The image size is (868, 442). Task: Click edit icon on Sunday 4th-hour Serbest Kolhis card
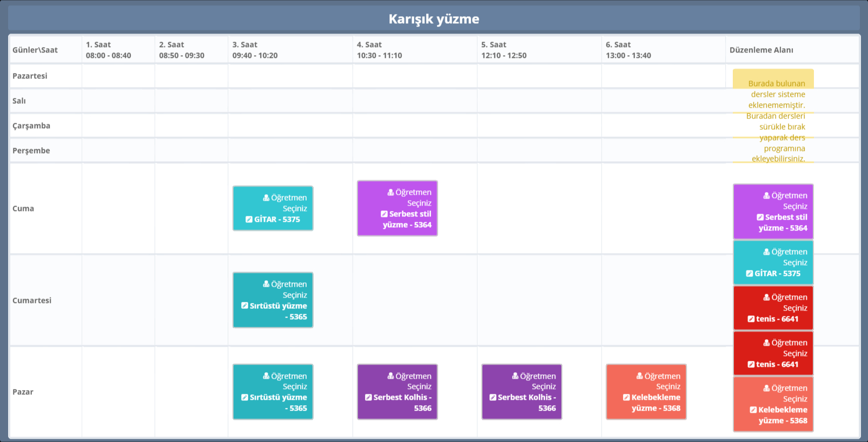pos(368,398)
